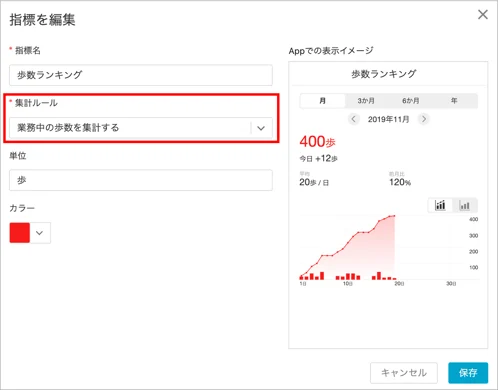Open the カラー dropdown arrow
498x390 pixels.
[40, 233]
